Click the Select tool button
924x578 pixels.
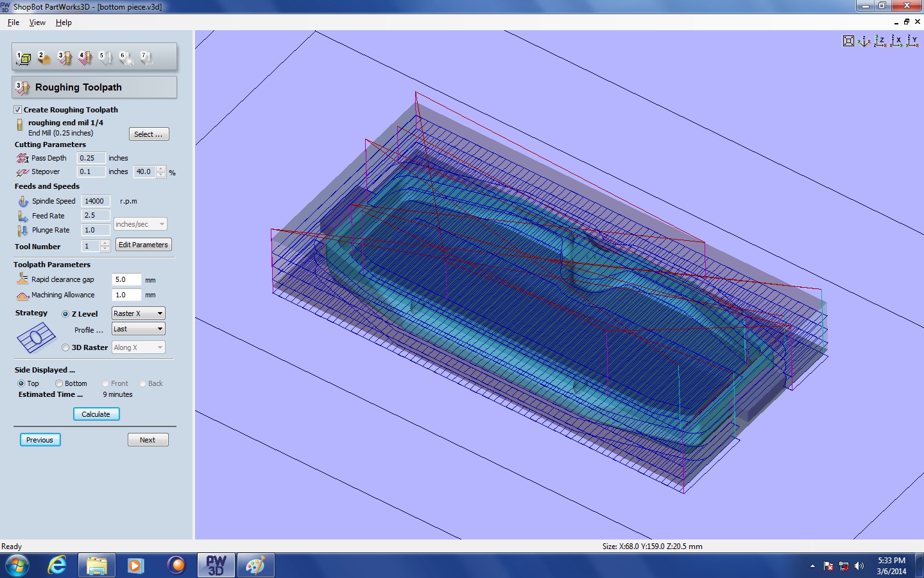[149, 134]
